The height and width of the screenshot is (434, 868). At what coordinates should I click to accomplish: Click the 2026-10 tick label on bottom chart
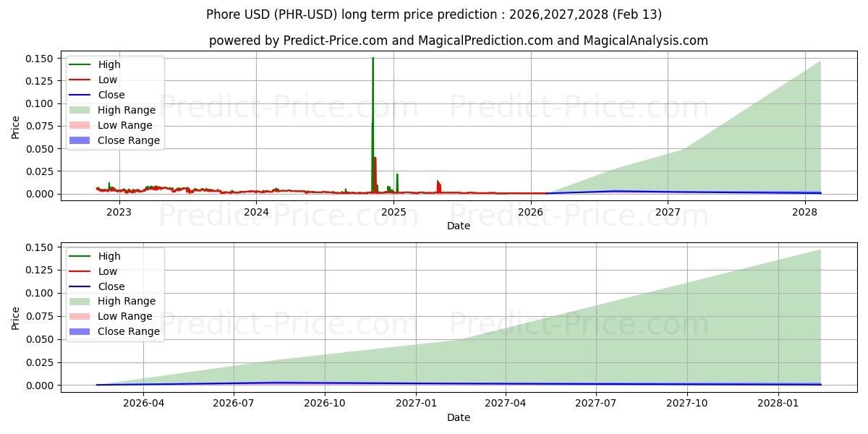click(x=325, y=404)
